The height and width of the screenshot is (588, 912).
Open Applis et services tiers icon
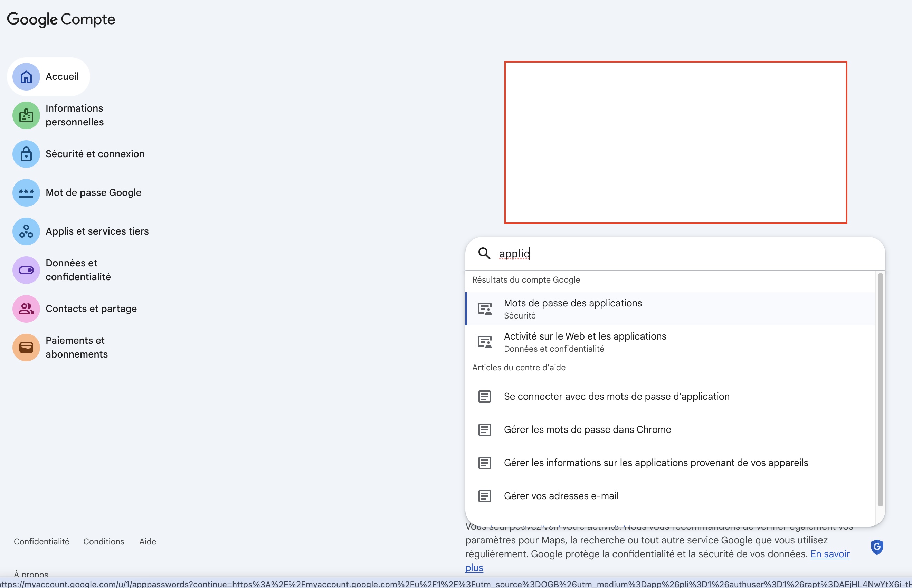pyautogui.click(x=26, y=231)
